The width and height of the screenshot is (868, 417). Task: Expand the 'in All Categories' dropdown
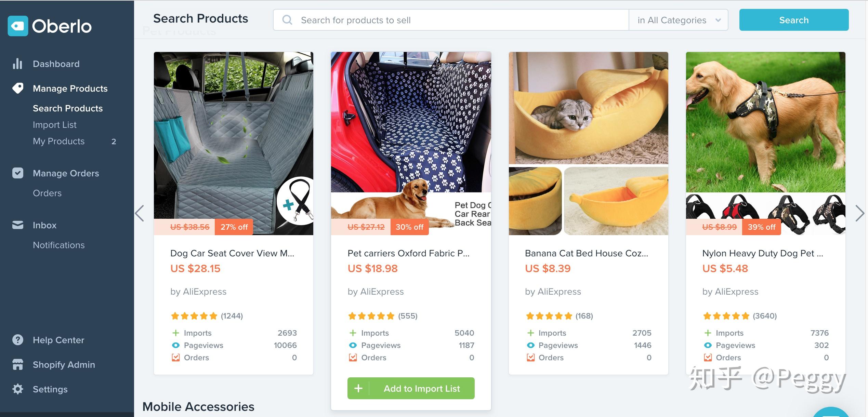(x=679, y=20)
